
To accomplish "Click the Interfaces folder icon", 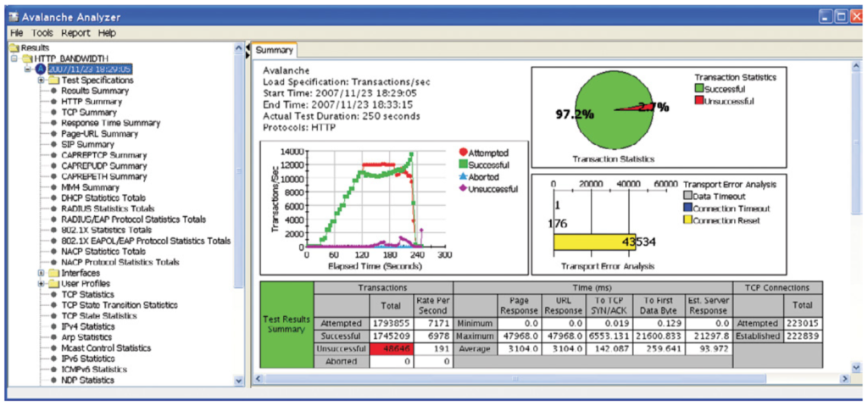I will [53, 273].
